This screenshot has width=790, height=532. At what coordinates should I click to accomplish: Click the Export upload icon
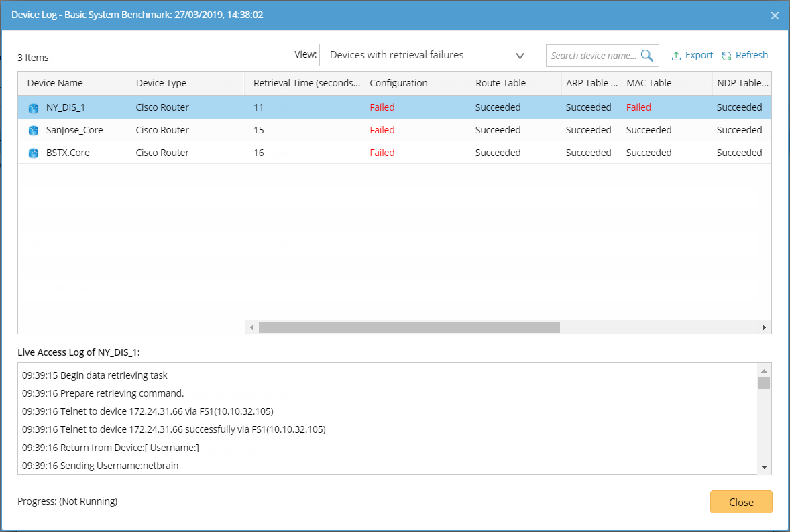tap(677, 56)
